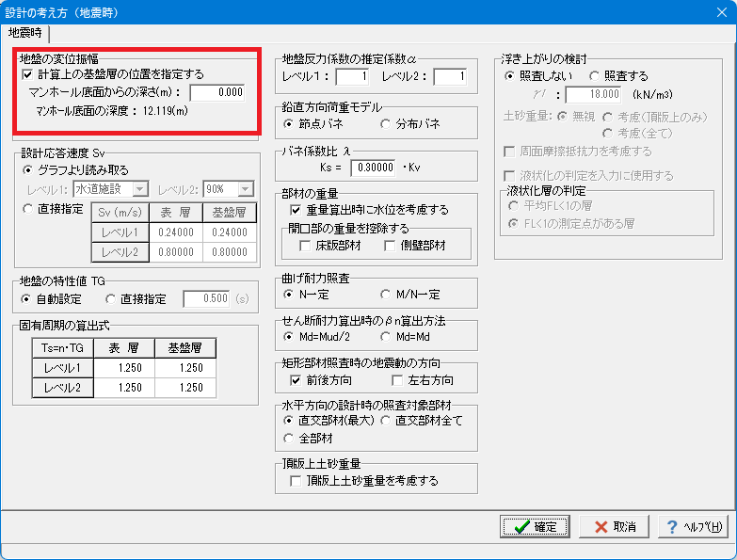The width and height of the screenshot is (737, 560).
Task: Open the 水道施設 level 1 dropdown
Action: pyautogui.click(x=111, y=189)
